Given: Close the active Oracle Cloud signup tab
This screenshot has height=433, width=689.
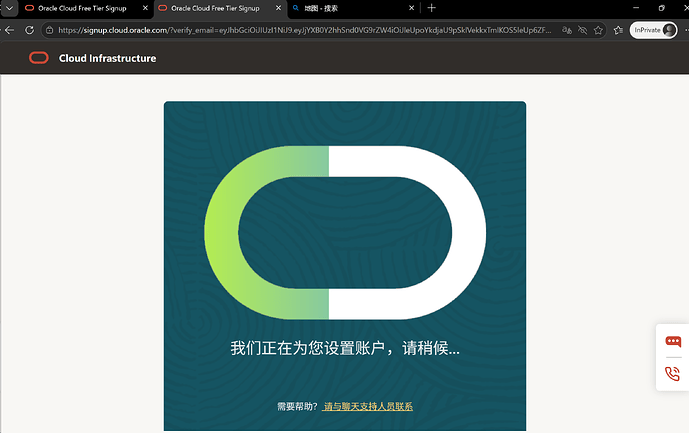Looking at the screenshot, I should pyautogui.click(x=278, y=8).
